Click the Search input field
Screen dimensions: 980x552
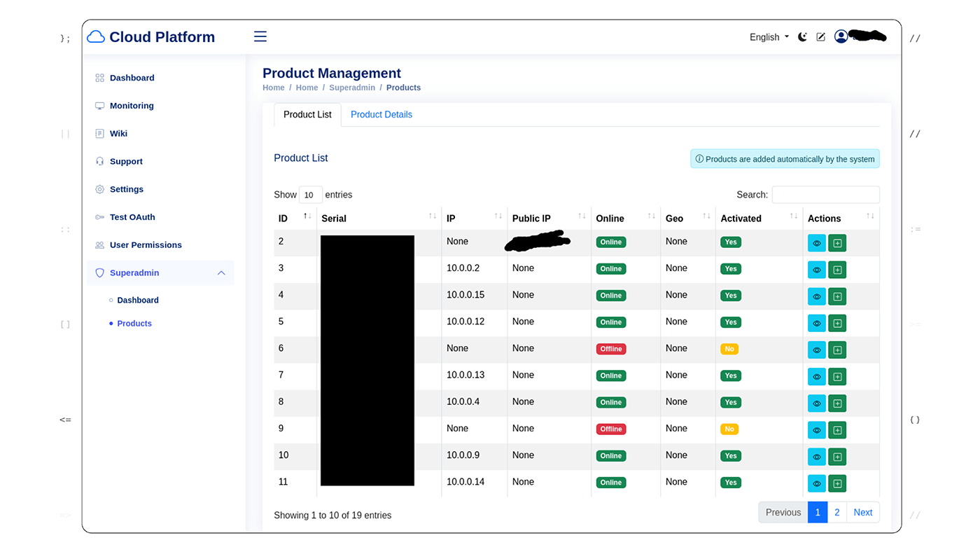(x=825, y=195)
